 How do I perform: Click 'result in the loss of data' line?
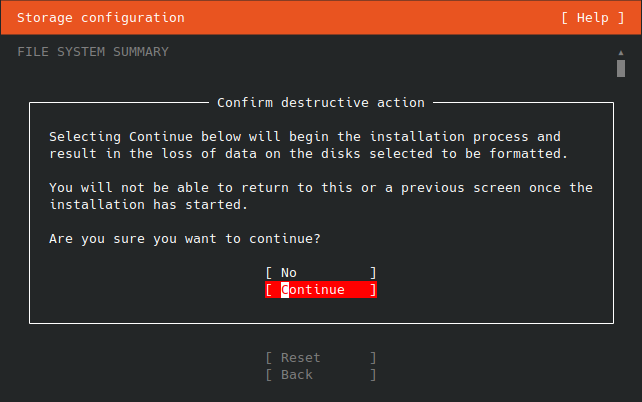(x=309, y=154)
